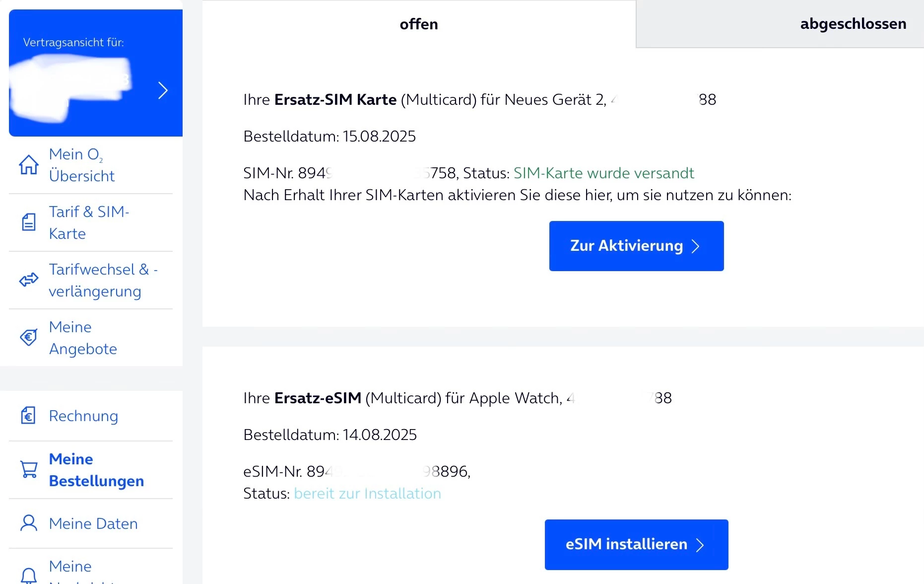Open the Meine Angebote sidebar link

point(83,338)
